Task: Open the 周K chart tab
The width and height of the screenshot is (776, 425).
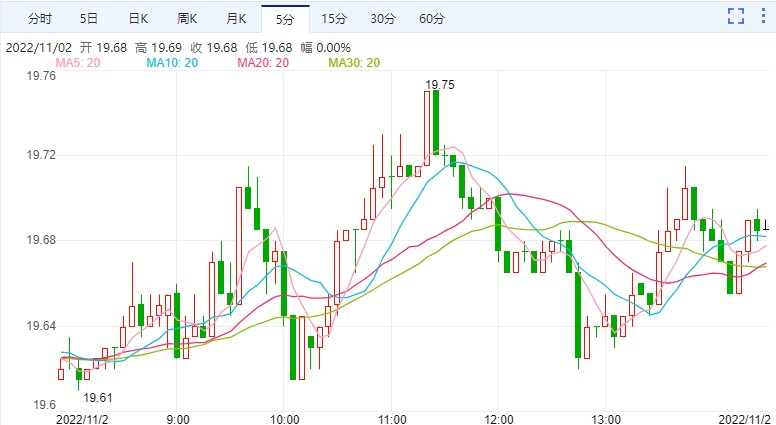Action: coord(187,19)
